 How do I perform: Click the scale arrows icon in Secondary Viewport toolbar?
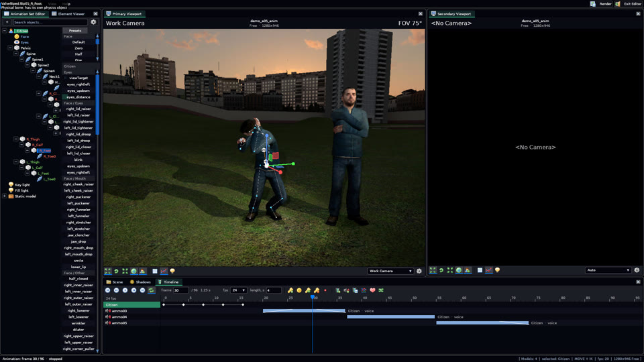(450, 270)
